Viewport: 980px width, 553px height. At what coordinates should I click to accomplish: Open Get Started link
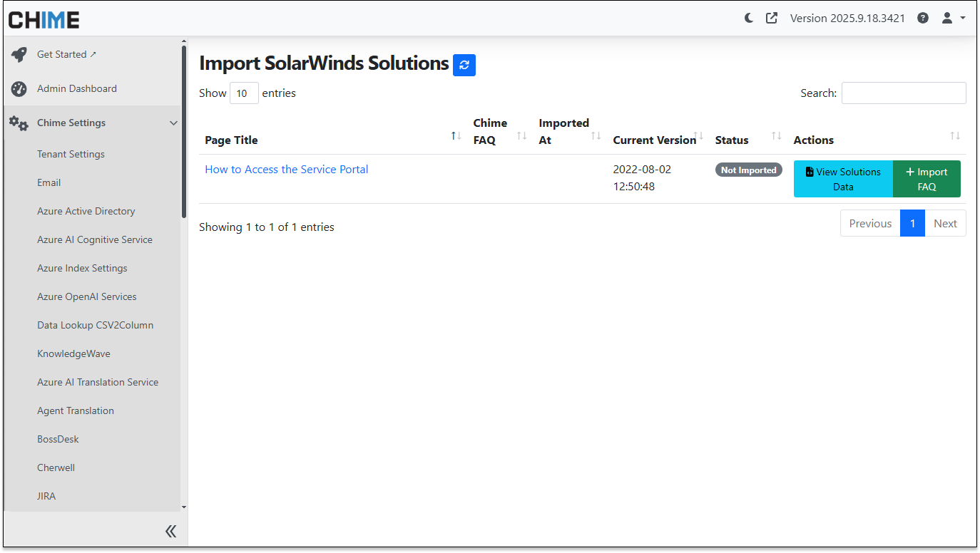coord(66,54)
